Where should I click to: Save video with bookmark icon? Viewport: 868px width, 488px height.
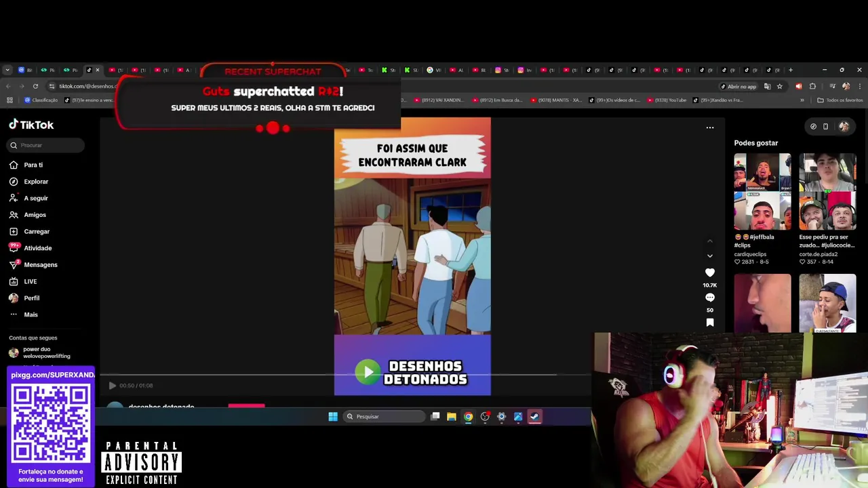[x=710, y=323]
